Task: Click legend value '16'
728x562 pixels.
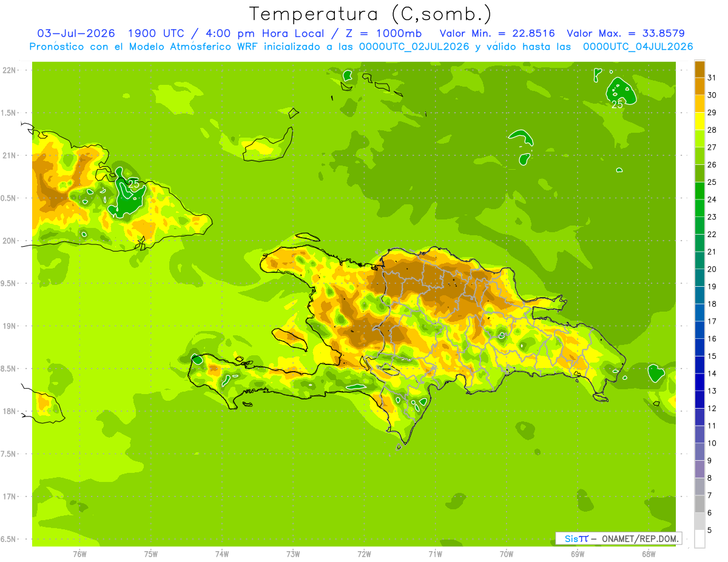Action: (712, 339)
